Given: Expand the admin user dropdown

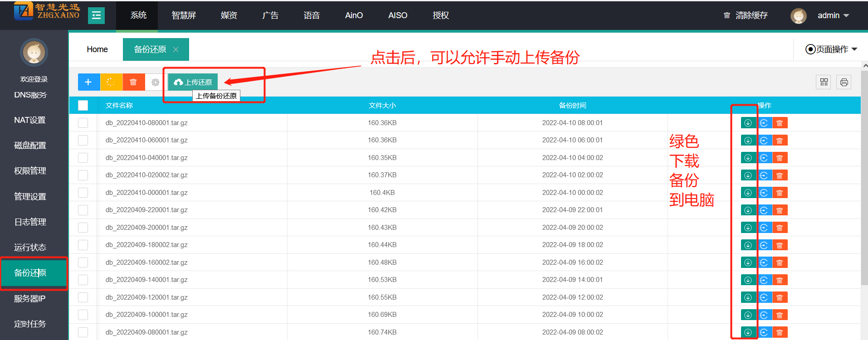Looking at the screenshot, I should [833, 15].
